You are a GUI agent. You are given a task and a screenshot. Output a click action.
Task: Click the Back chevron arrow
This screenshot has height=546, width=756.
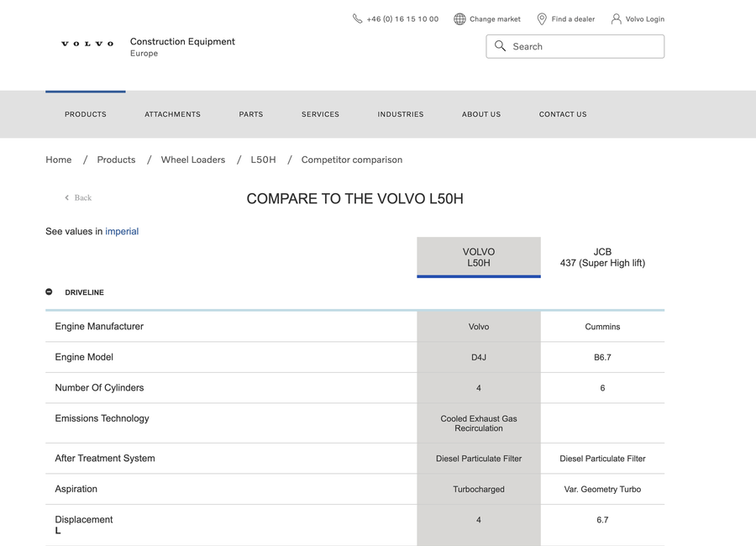click(x=67, y=197)
